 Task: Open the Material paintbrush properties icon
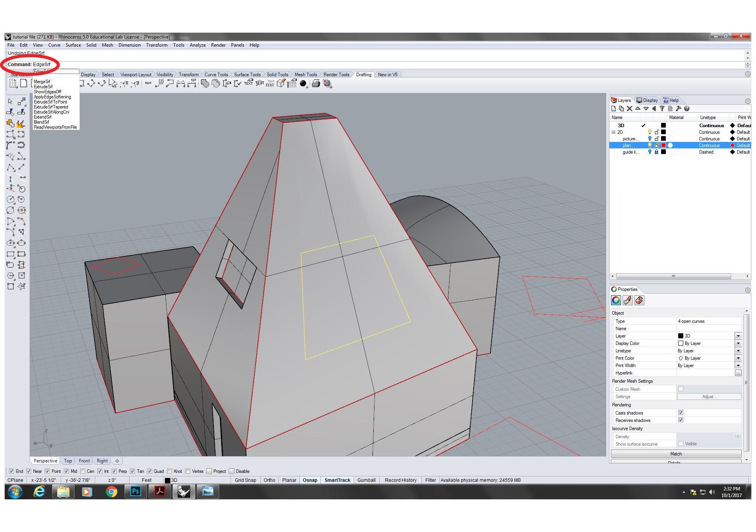(x=627, y=300)
